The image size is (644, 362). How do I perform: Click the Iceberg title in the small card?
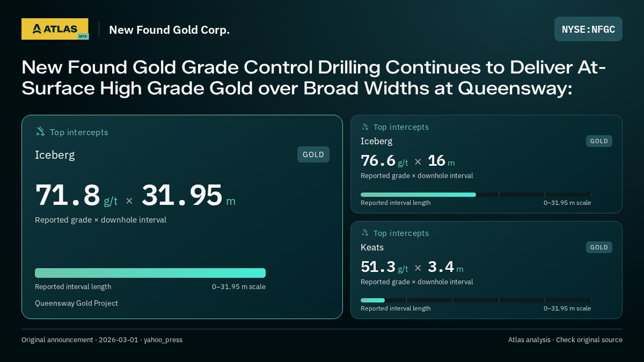pyautogui.click(x=376, y=141)
